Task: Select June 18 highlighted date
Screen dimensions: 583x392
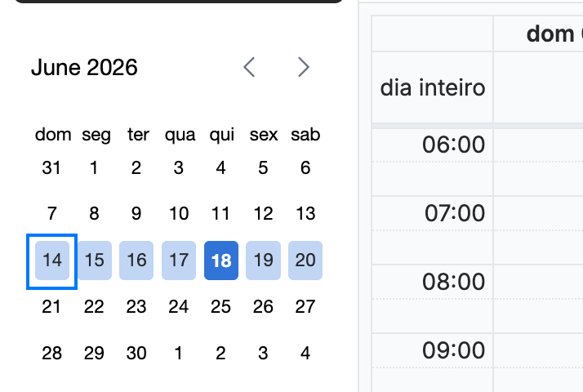Action: (x=221, y=261)
